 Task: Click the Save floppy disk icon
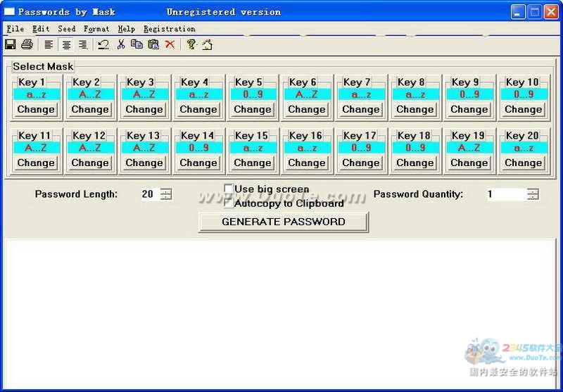[x=11, y=44]
